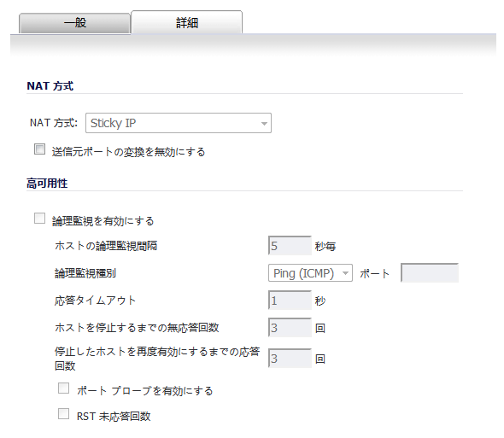The width and height of the screenshot is (504, 438).
Task: Switch to the 一般 tab
Action: pos(74,23)
